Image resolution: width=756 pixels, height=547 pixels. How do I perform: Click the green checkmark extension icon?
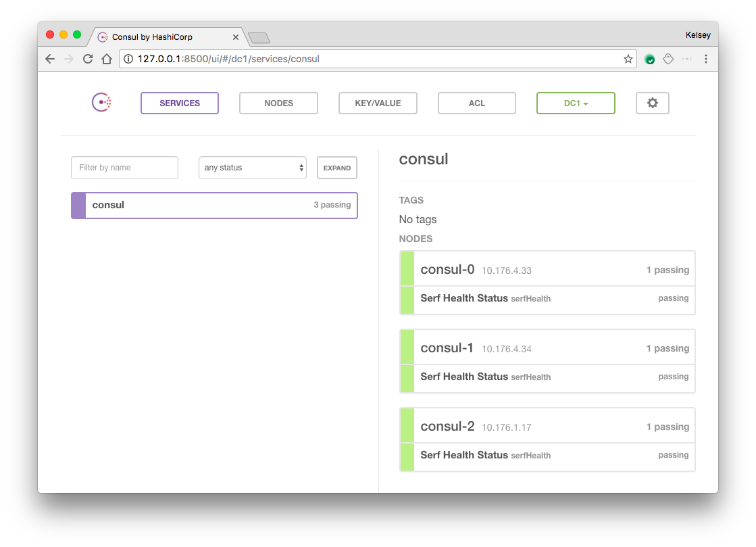649,60
